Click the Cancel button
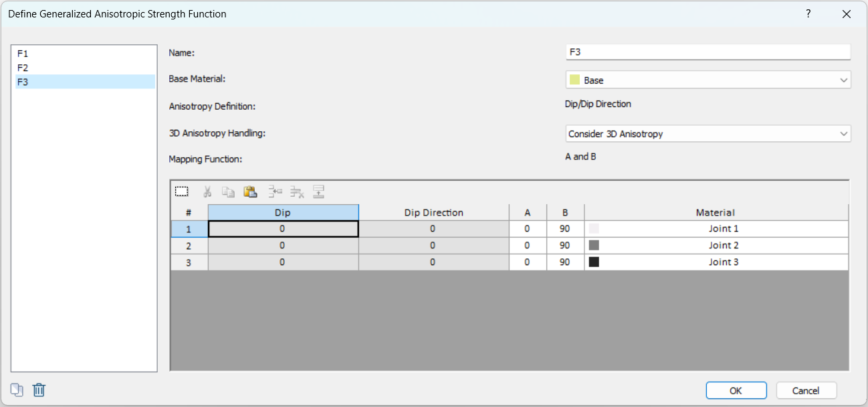The height and width of the screenshot is (407, 868). click(806, 390)
